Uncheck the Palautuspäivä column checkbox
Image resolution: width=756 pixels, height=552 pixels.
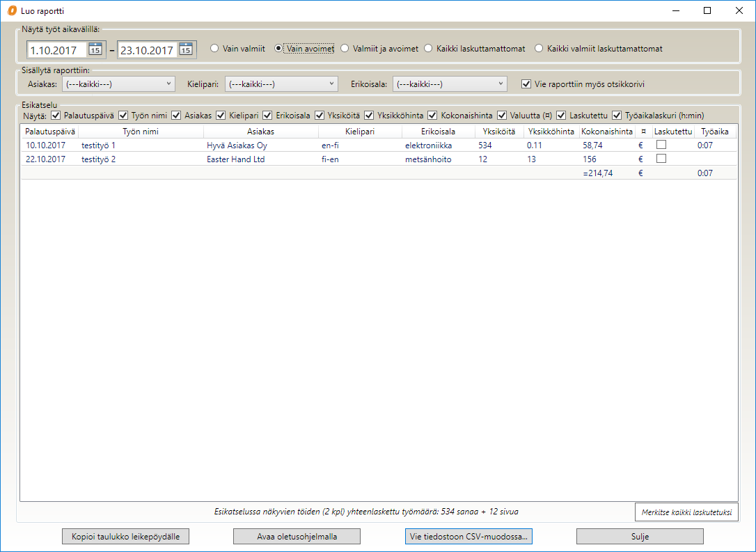56,115
